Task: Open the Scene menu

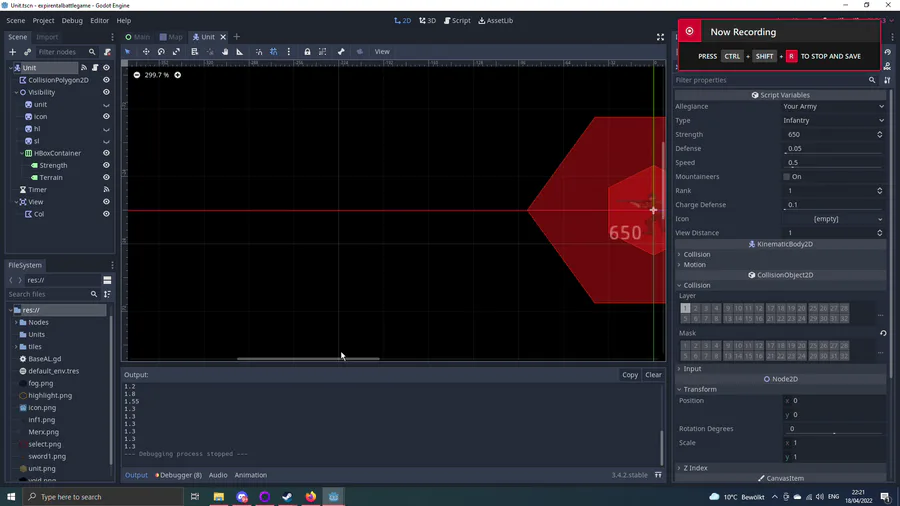Action: coord(15,21)
